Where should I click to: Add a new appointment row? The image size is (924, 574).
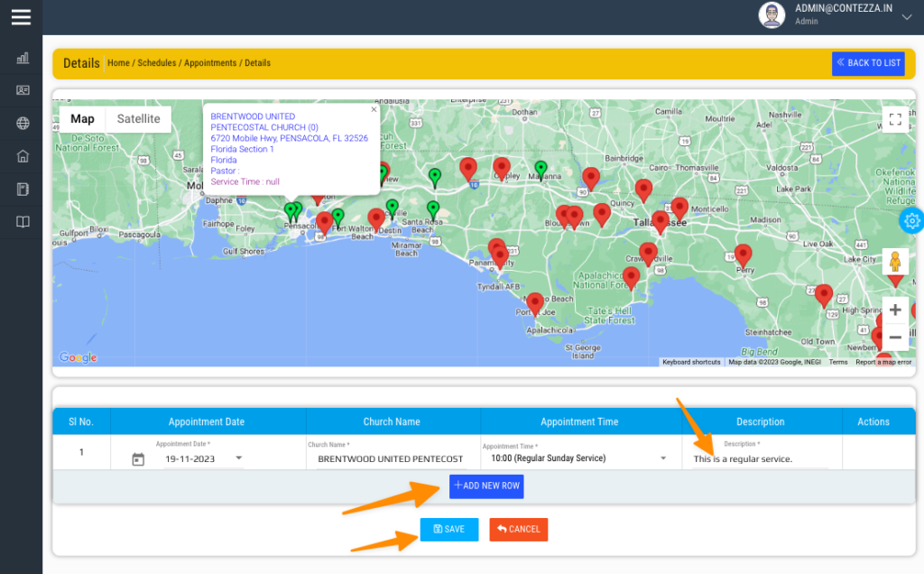pyautogui.click(x=486, y=486)
